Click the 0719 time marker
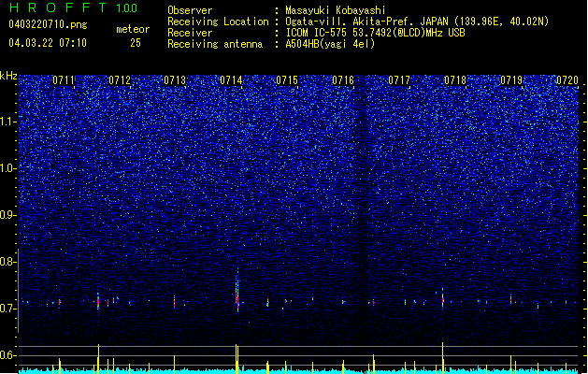This screenshot has width=588, height=374. 511,80
